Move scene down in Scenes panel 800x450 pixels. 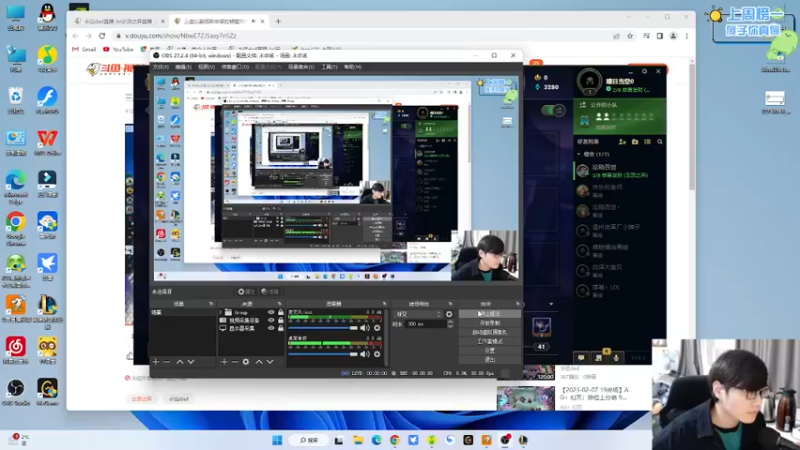pyautogui.click(x=191, y=362)
